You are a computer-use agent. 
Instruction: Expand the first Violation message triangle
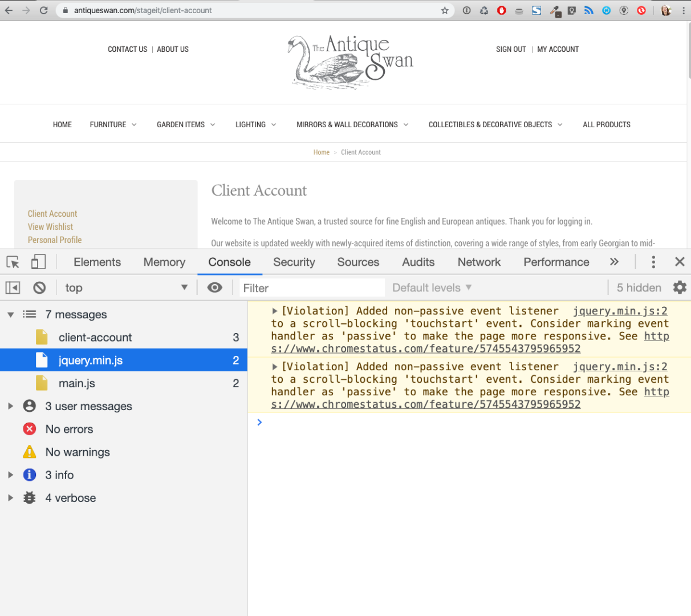pyautogui.click(x=275, y=311)
